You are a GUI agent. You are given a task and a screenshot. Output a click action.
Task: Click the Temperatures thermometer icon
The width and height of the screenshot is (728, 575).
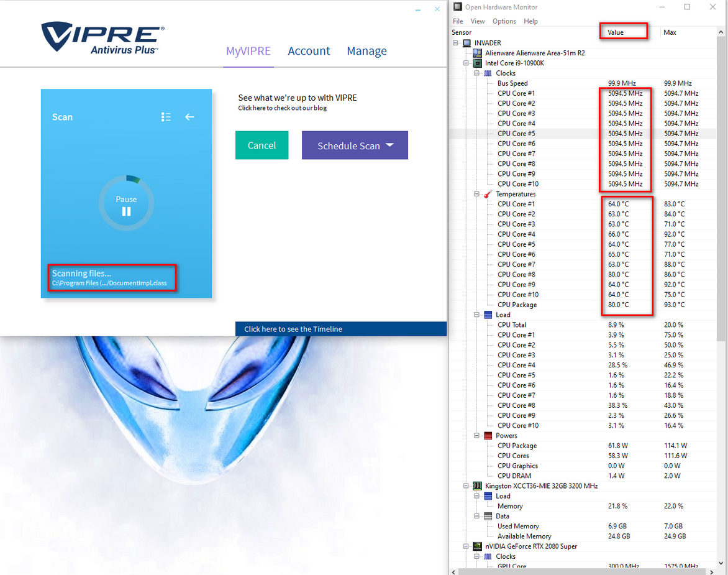point(488,194)
